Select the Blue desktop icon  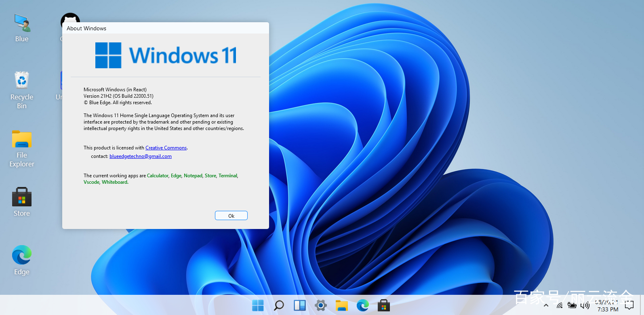tap(22, 28)
